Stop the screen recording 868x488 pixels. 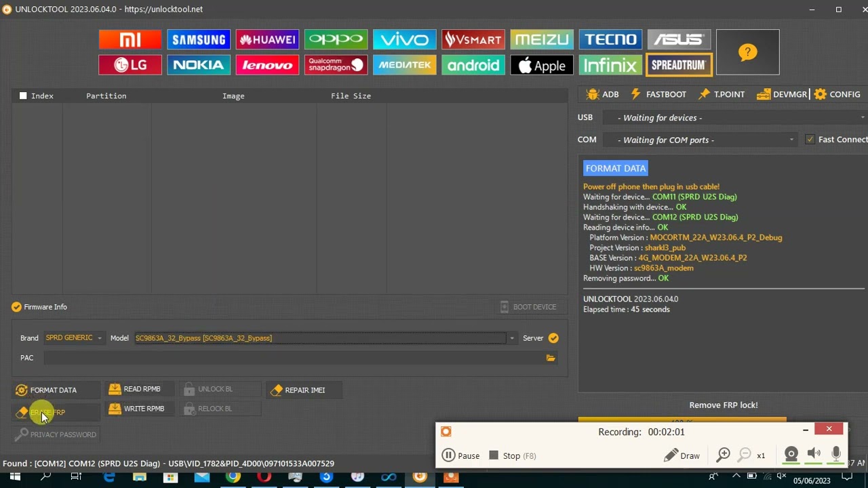click(x=513, y=455)
